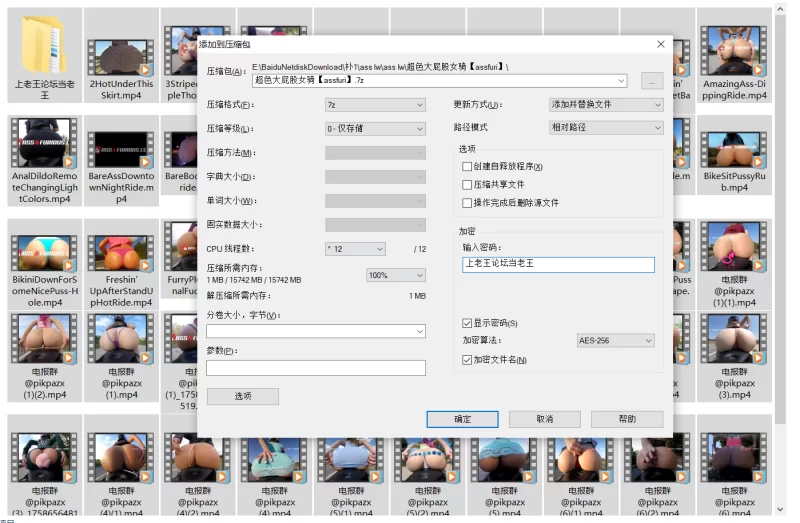Enable 创建自释放程序 checkbox

pyautogui.click(x=467, y=167)
